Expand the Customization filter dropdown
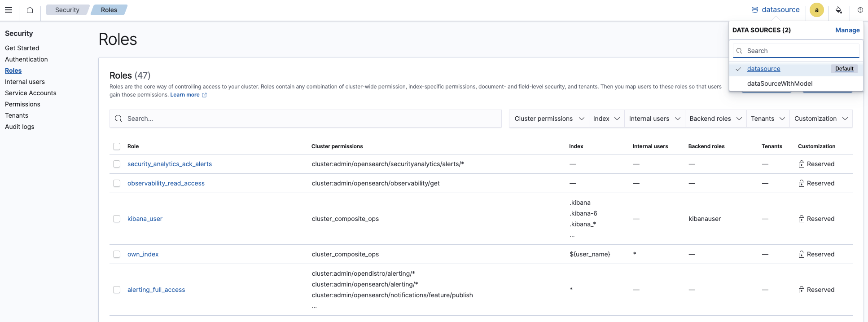 [x=820, y=119]
